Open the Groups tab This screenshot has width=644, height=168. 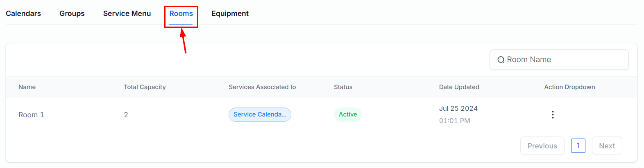[x=72, y=13]
